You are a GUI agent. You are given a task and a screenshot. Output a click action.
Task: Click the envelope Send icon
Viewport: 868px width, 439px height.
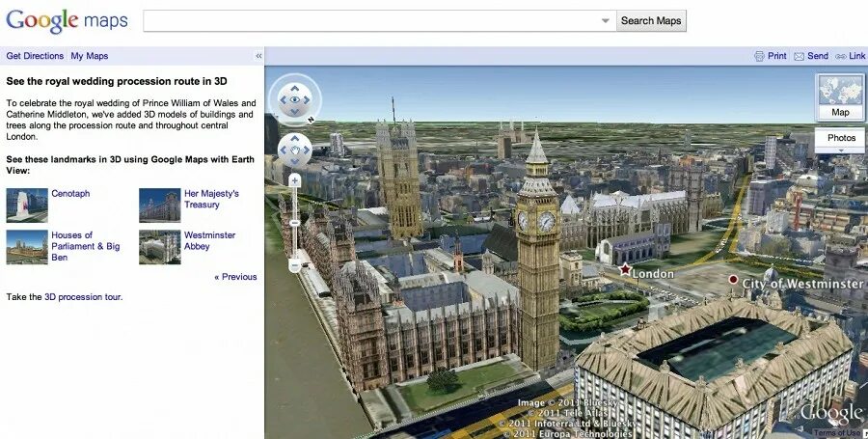click(799, 57)
